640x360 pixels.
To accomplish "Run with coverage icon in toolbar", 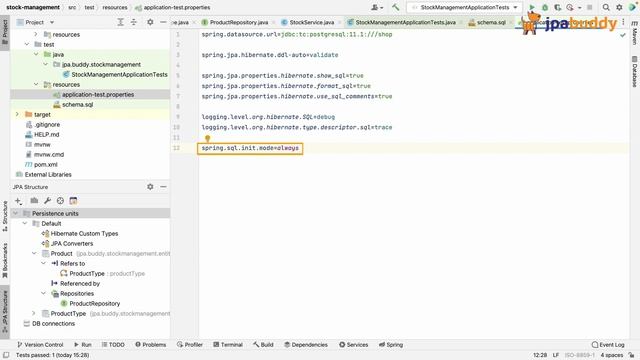I will pos(557,7).
